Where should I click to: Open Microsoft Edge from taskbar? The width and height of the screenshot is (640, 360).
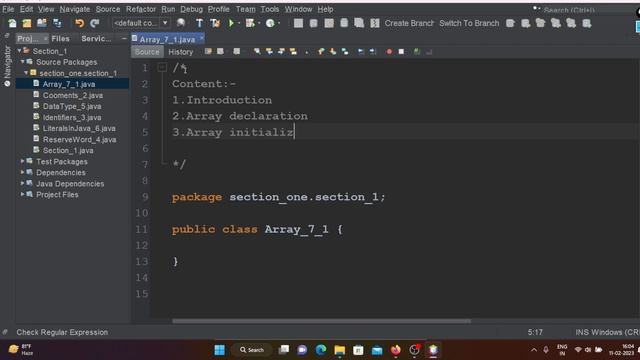(x=321, y=350)
